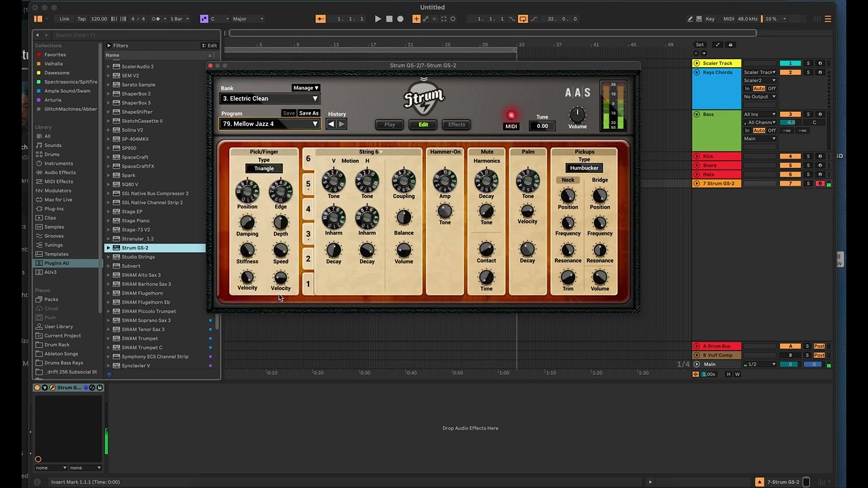Toggle the Bass track activator
Image resolution: width=868 pixels, height=488 pixels.
(x=790, y=115)
